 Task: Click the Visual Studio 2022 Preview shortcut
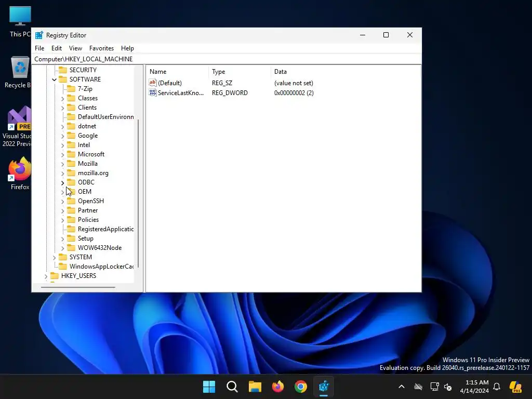tap(17, 127)
